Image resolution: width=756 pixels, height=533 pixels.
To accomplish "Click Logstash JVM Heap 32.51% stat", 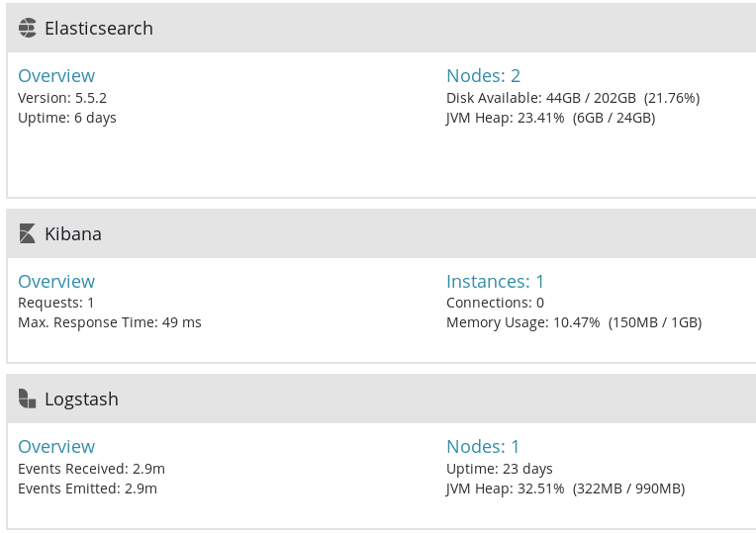I will coord(566,489).
